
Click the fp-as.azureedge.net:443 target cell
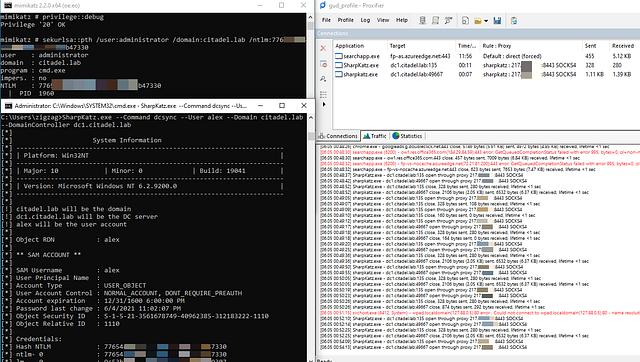click(420, 56)
